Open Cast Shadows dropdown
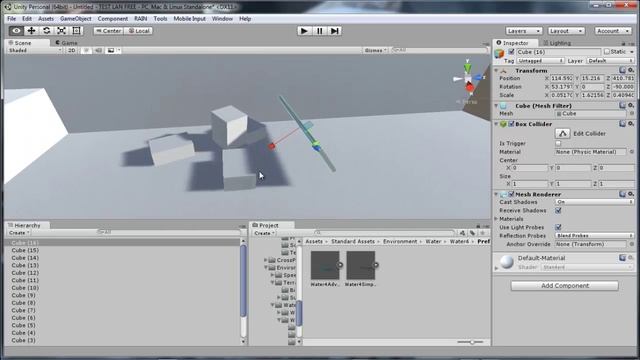Image resolution: width=640 pixels, height=360 pixels. (594, 202)
